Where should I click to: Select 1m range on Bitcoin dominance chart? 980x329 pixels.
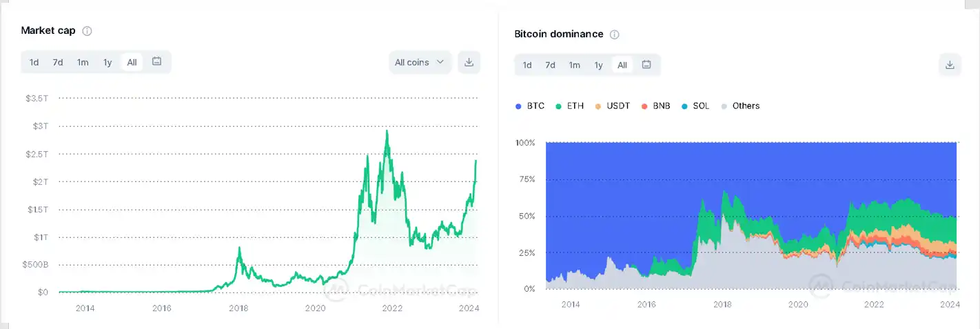[x=574, y=65]
